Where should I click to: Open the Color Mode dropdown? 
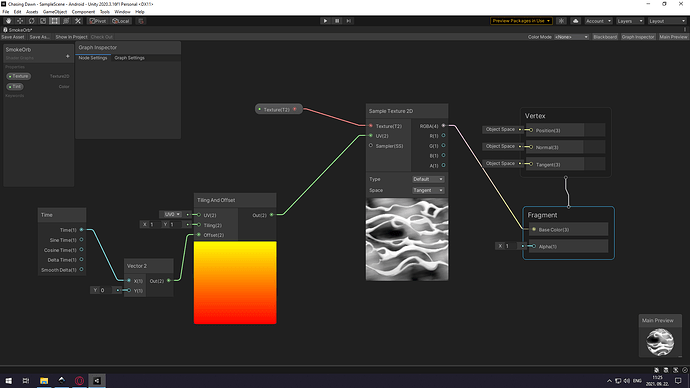pyautogui.click(x=571, y=37)
